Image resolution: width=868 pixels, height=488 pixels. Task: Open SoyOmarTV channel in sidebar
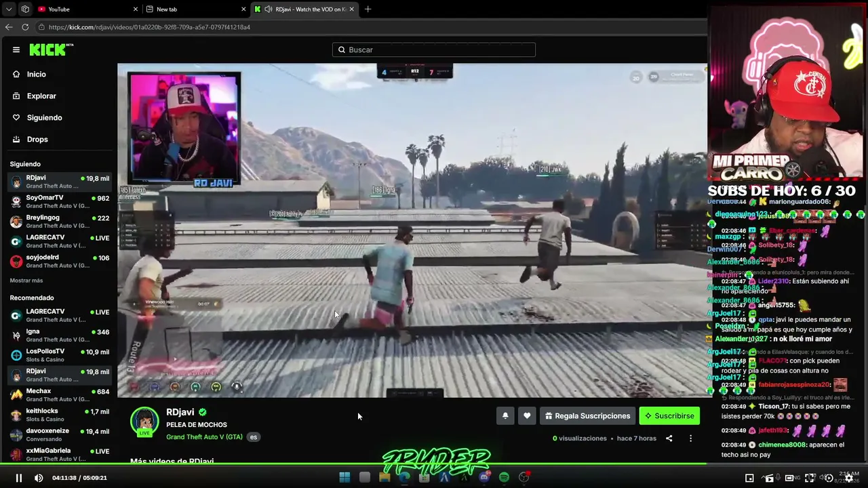click(x=59, y=201)
